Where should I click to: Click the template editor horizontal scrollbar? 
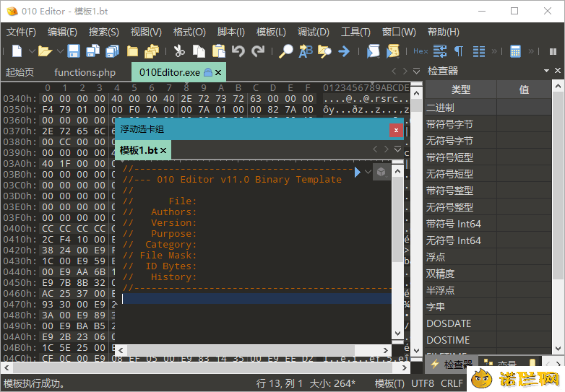(x=254, y=350)
